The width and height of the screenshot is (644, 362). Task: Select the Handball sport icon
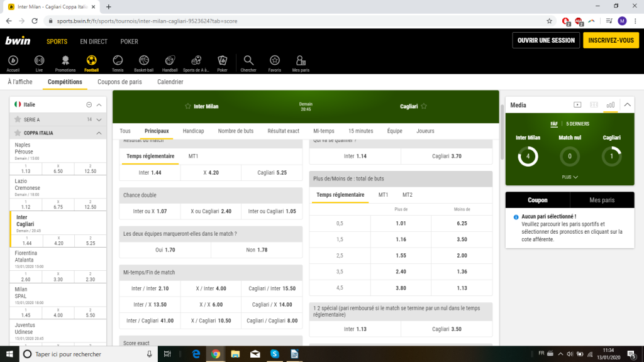170,63
